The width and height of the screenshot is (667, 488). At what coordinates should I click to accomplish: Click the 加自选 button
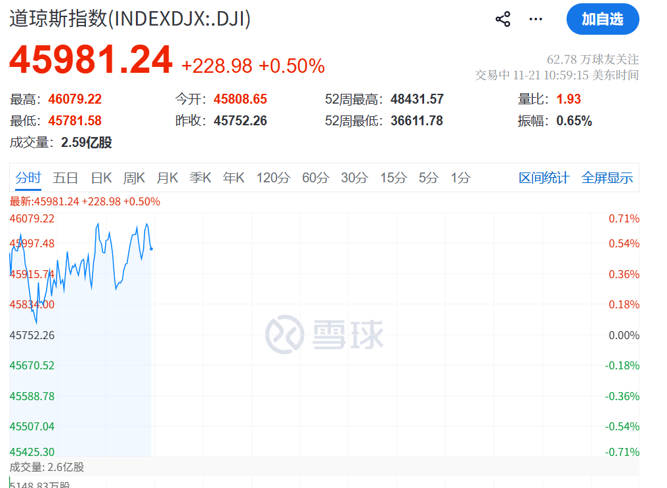coord(602,19)
